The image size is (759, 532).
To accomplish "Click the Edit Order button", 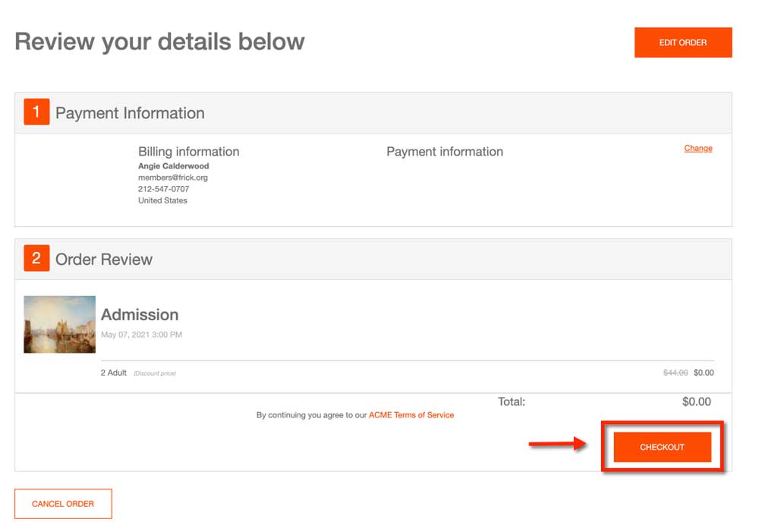I will coord(683,42).
